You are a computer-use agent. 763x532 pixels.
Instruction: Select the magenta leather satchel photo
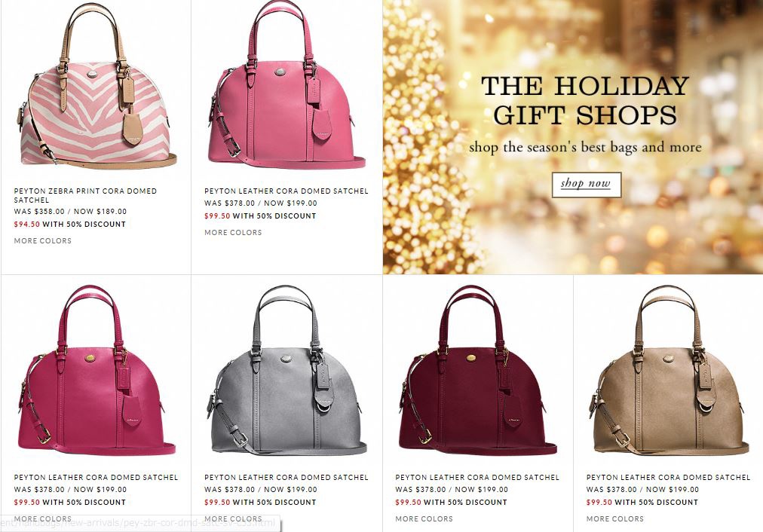[97, 369]
